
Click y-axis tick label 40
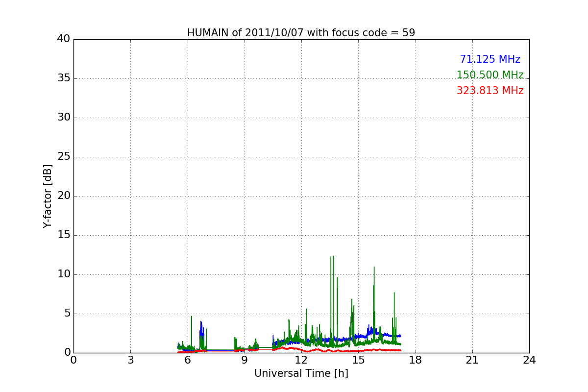(x=64, y=39)
